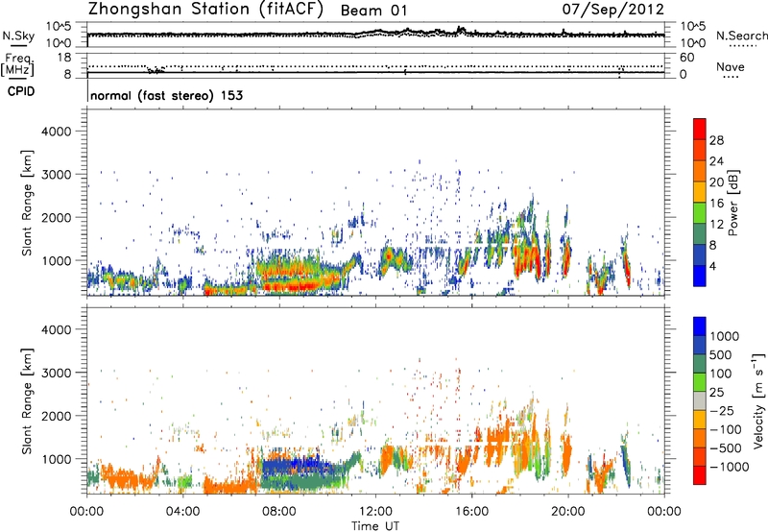Click the "N.Sky" legend label
The image size is (768, 532).
[18, 36]
